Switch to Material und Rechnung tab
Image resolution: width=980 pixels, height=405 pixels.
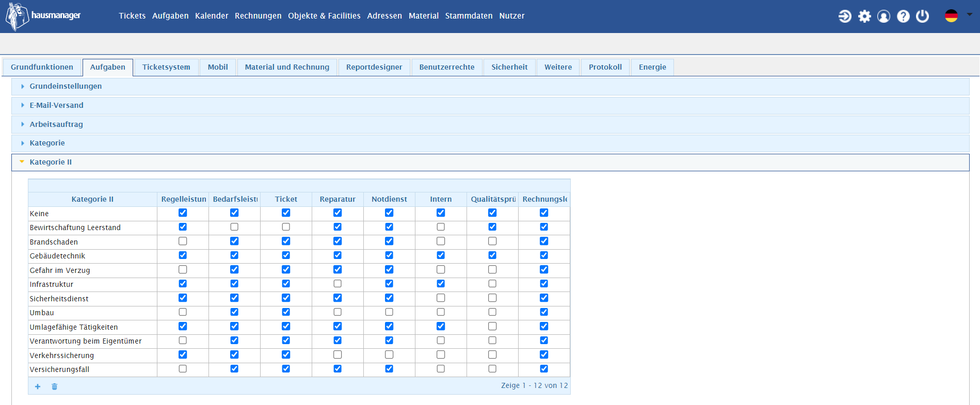287,67
